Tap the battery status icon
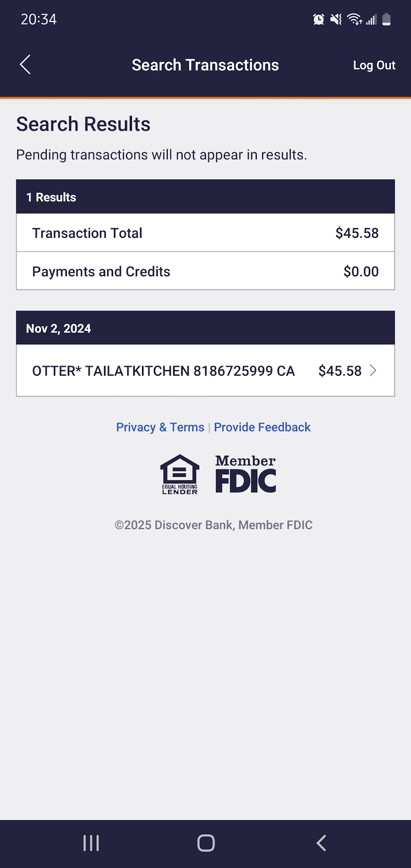The height and width of the screenshot is (868, 411). point(387,19)
